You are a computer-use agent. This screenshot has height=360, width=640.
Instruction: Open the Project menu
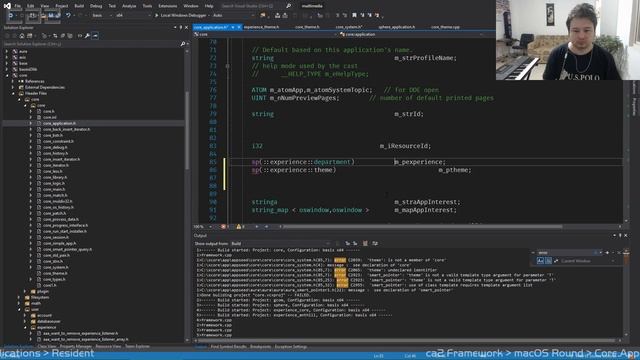pyautogui.click(x=62, y=6)
